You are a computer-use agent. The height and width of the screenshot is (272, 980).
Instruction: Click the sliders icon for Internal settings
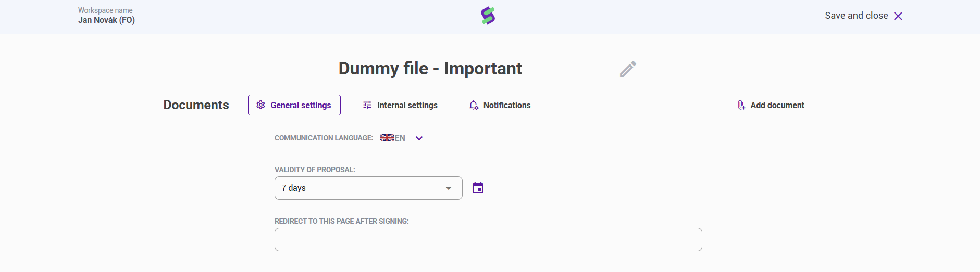coord(367,105)
